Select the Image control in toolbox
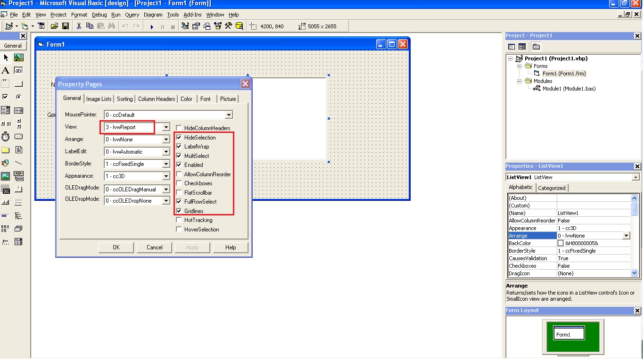This screenshot has height=362, width=644. pyautogui.click(x=6, y=176)
